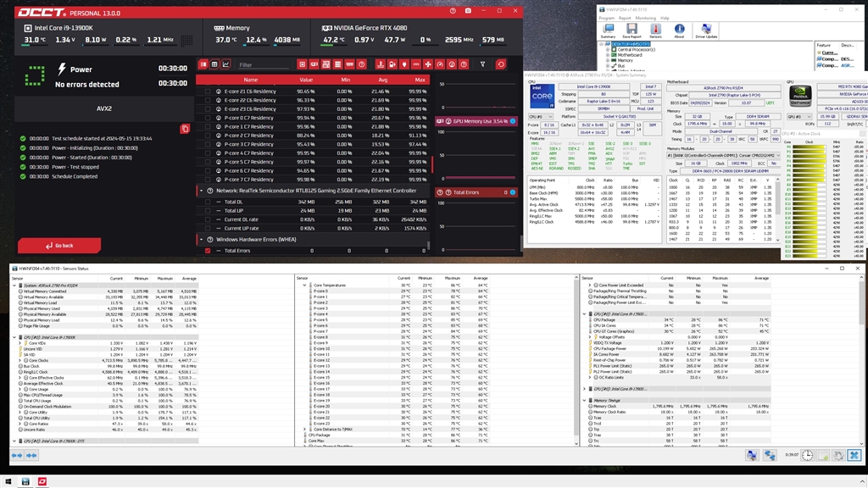
Task: Open Sensors from the HWiNFO toolbar
Action: [655, 31]
